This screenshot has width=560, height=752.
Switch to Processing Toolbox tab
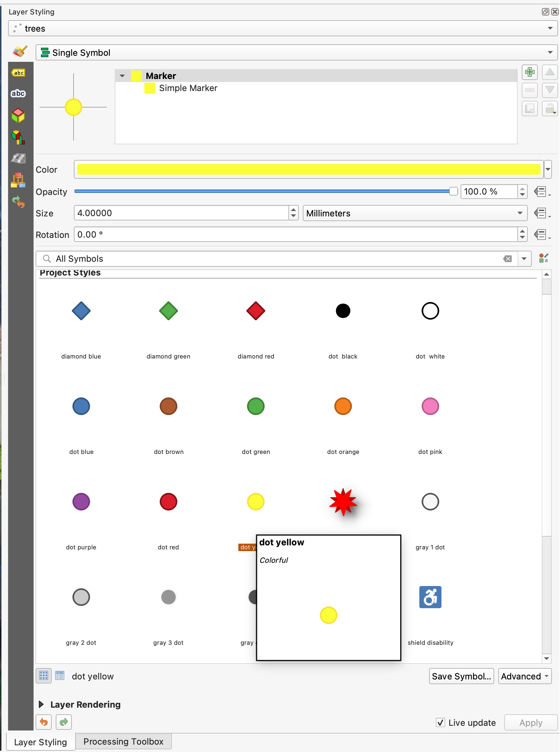click(124, 742)
